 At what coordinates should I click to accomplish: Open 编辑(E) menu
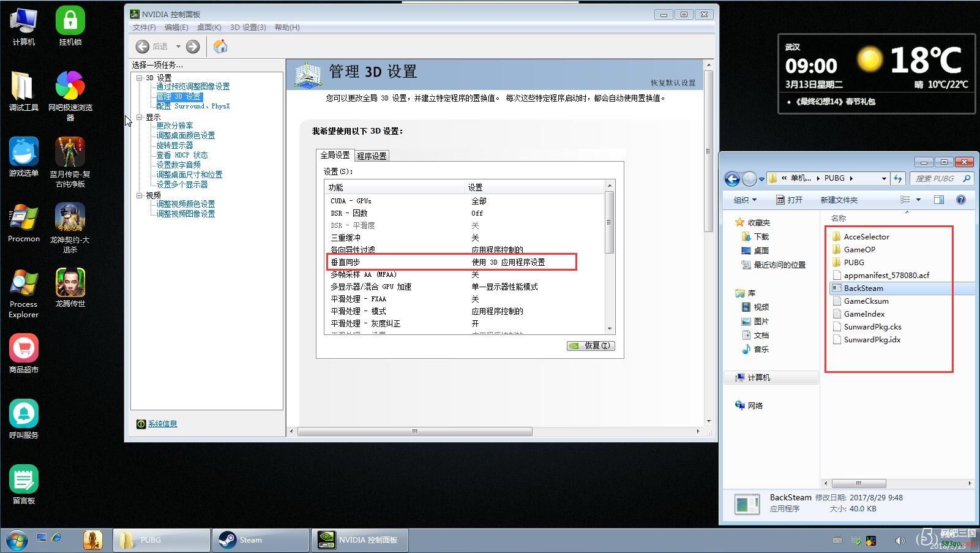(176, 28)
